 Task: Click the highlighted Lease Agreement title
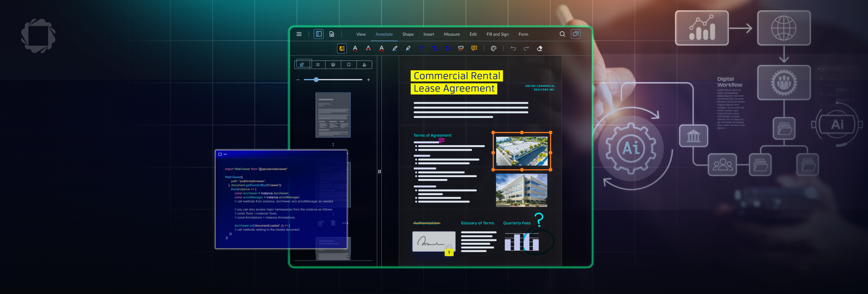click(x=454, y=89)
